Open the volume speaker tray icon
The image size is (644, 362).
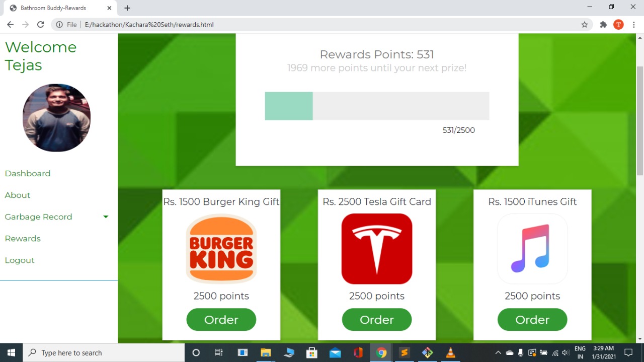(x=566, y=352)
